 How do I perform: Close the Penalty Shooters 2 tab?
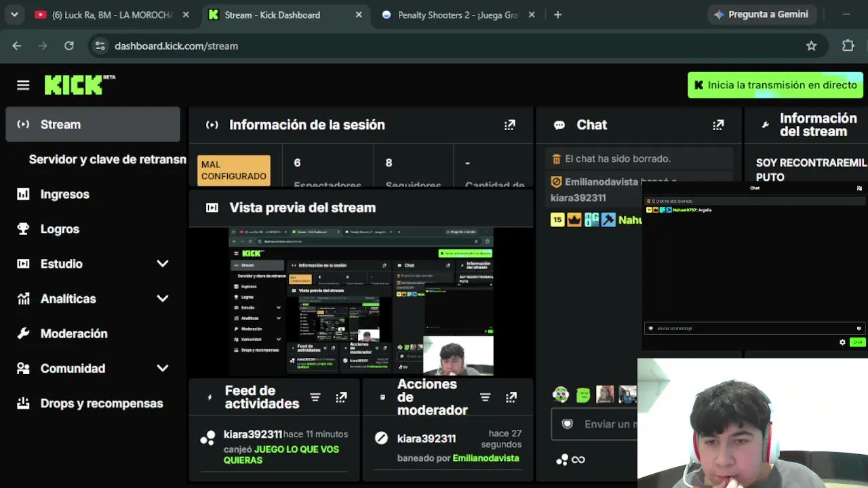(532, 15)
